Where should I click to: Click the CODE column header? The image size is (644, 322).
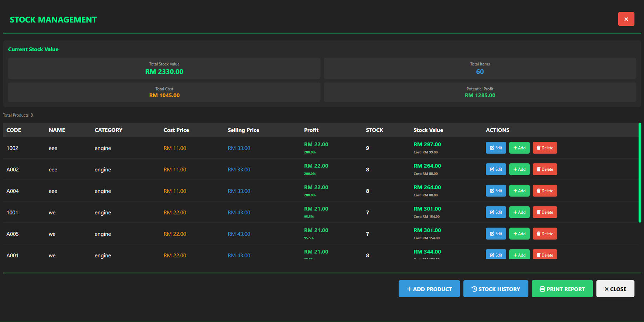[x=14, y=130]
